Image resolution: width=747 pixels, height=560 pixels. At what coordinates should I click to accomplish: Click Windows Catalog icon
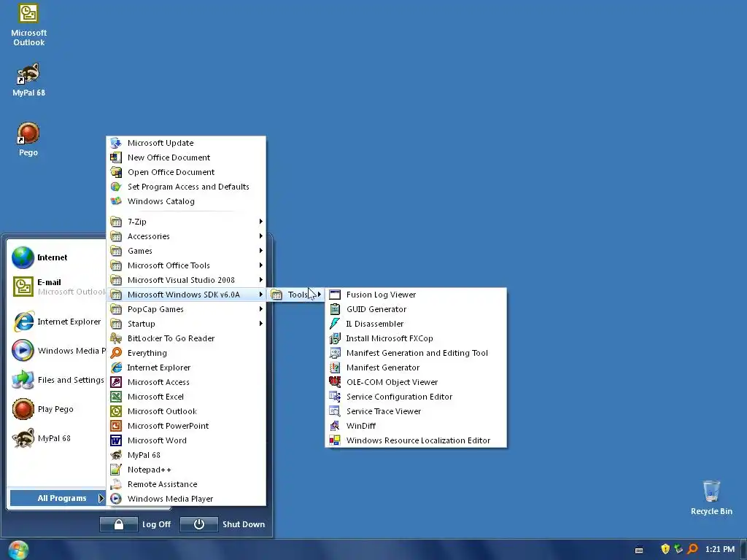[116, 201]
